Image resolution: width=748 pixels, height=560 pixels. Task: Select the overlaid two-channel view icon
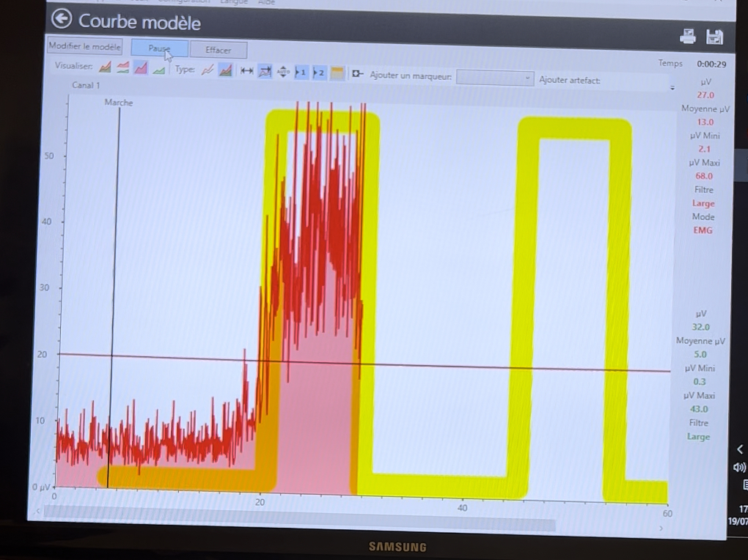[x=105, y=67]
